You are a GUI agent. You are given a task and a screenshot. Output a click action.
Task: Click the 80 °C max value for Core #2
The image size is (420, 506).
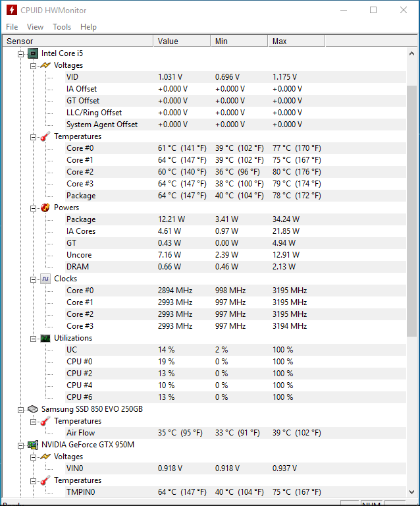(x=296, y=172)
